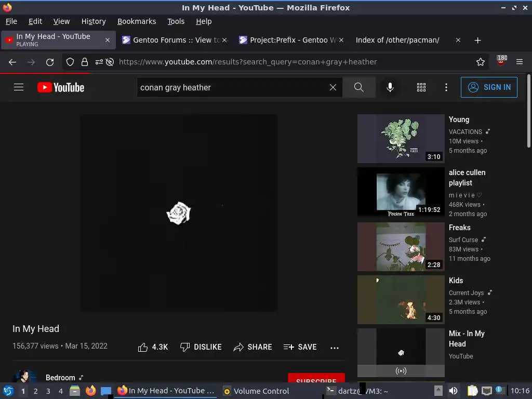This screenshot has width=532, height=399.
Task: Switch to workspace 3 in the pager
Action: coord(48,391)
